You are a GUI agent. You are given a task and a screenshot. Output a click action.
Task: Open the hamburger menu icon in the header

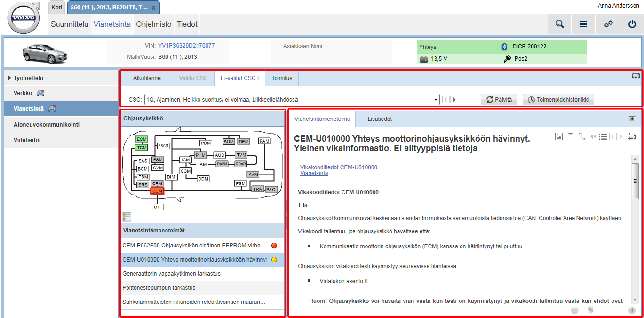coord(583,24)
